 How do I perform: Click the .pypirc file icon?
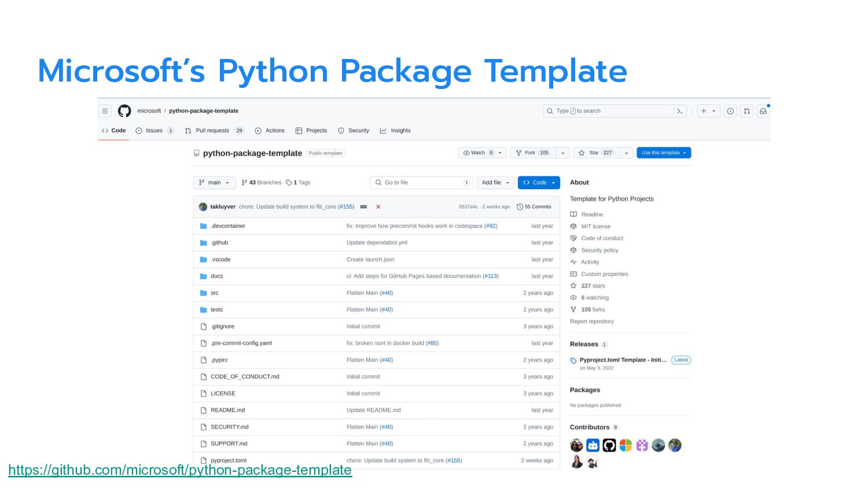pos(203,360)
